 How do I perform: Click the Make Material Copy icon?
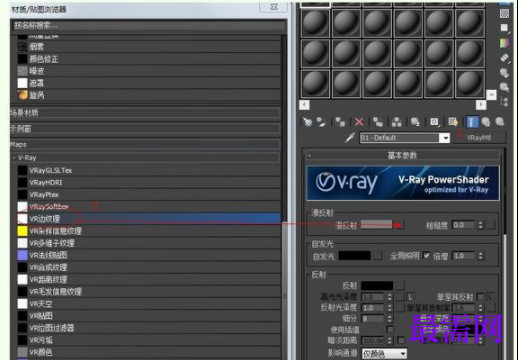tap(378, 122)
